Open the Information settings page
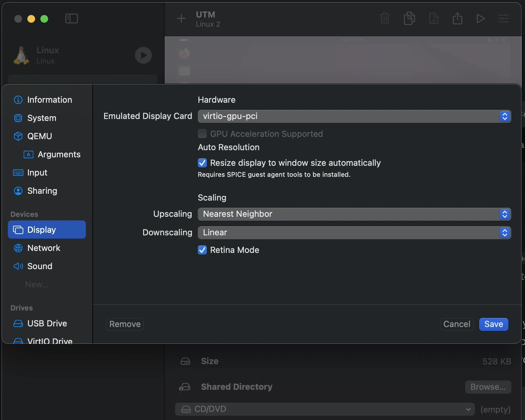Image resolution: width=525 pixels, height=420 pixels. click(x=47, y=100)
